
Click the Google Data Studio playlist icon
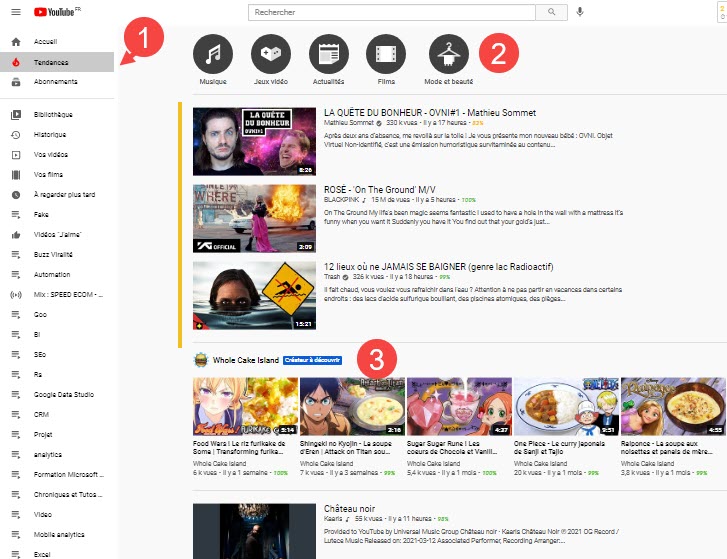pos(16,394)
